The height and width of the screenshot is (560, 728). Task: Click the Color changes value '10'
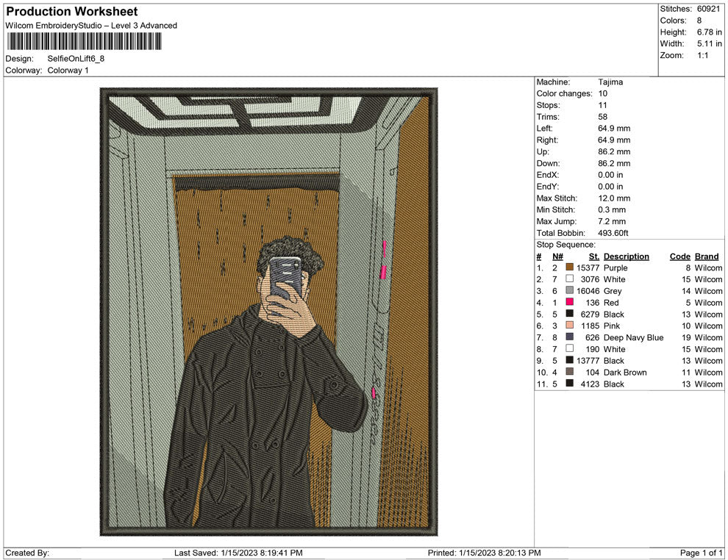[x=603, y=94]
